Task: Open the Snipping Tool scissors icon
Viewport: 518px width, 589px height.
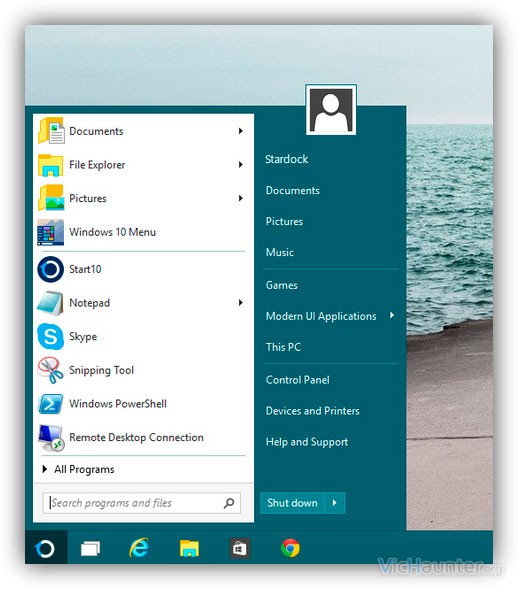Action: tap(51, 370)
